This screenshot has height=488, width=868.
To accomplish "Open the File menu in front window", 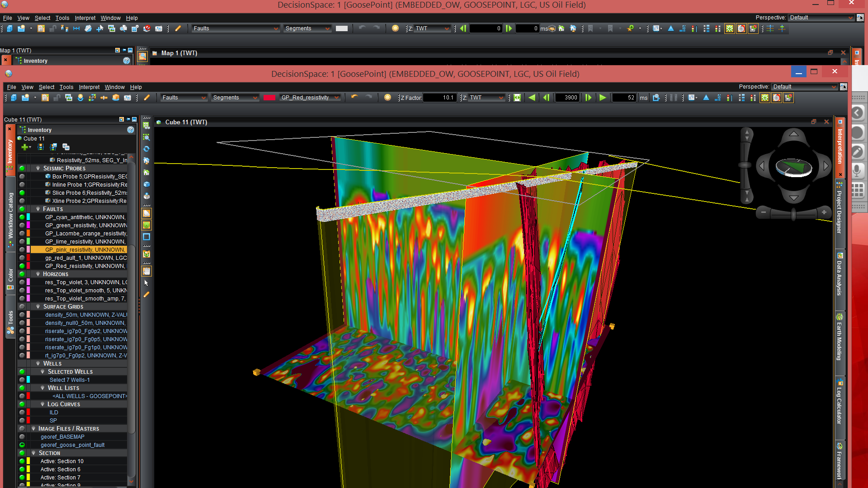I will click(11, 87).
